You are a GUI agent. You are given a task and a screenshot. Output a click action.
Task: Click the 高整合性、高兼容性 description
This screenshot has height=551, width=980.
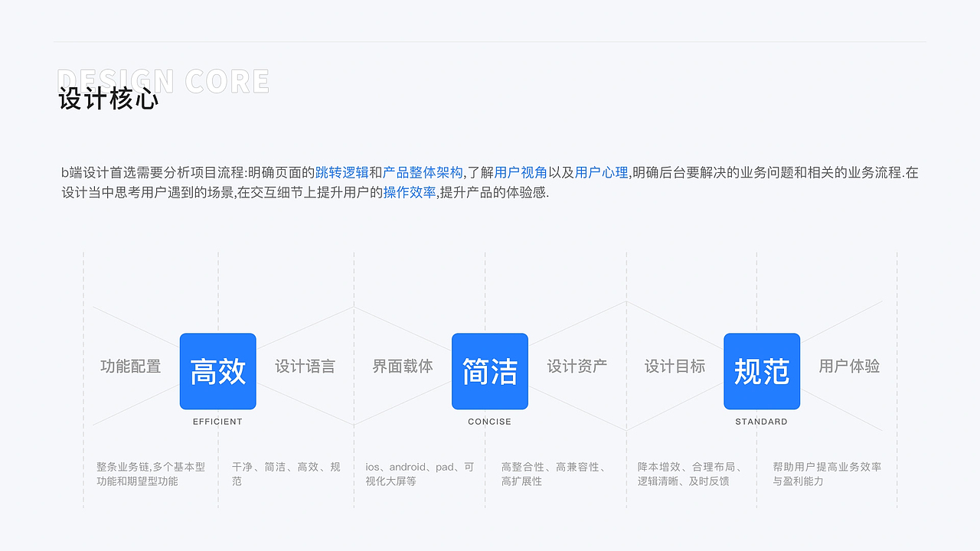tap(555, 474)
